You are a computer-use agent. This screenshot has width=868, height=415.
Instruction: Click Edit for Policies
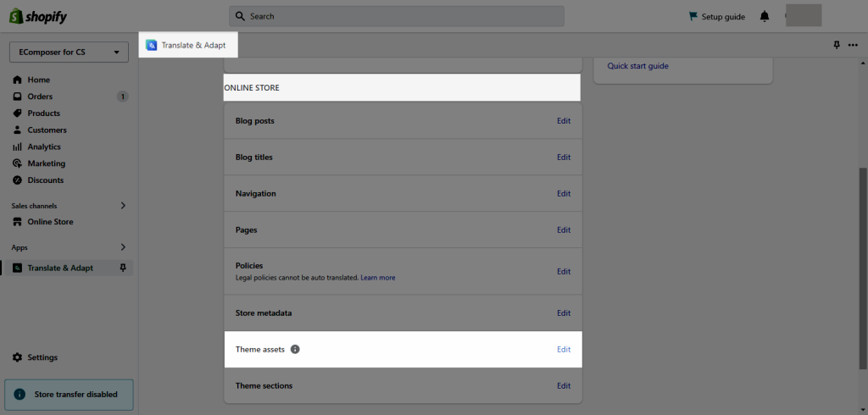click(564, 271)
